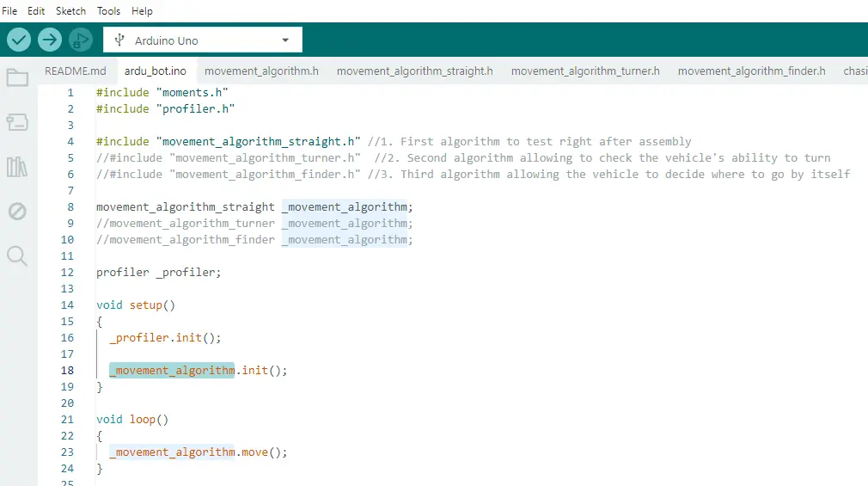The image size is (868, 486).
Task: Click line number 18 in gutter
Action: pos(67,370)
